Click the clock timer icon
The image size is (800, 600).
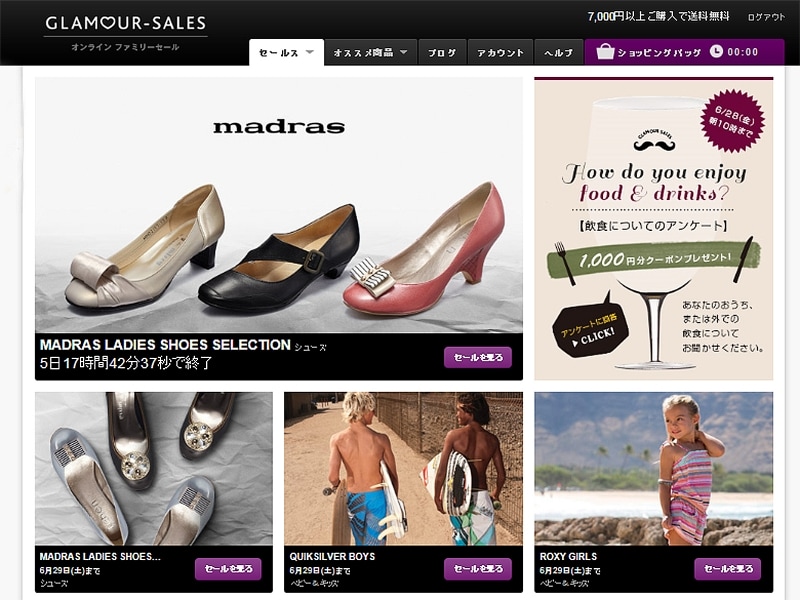tap(716, 52)
